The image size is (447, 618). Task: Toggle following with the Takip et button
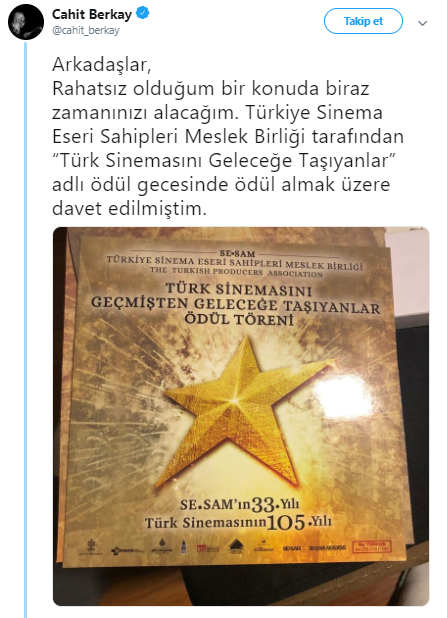coord(363,21)
